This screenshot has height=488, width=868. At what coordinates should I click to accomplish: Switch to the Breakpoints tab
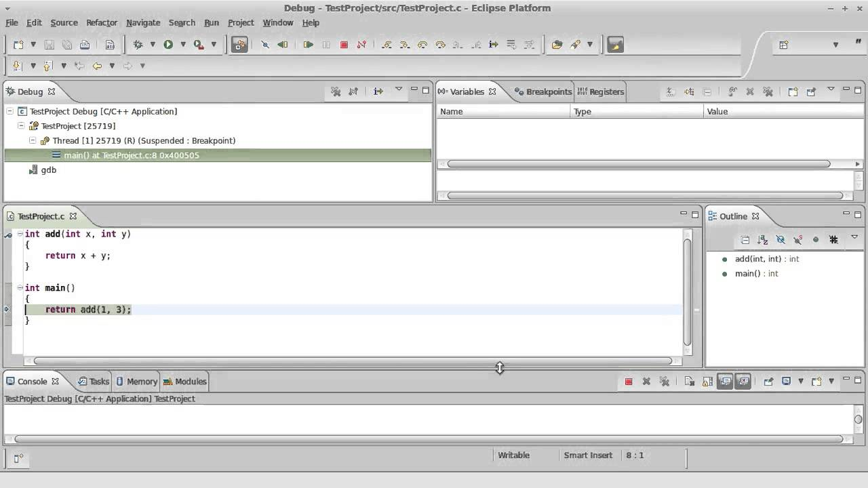click(x=548, y=91)
